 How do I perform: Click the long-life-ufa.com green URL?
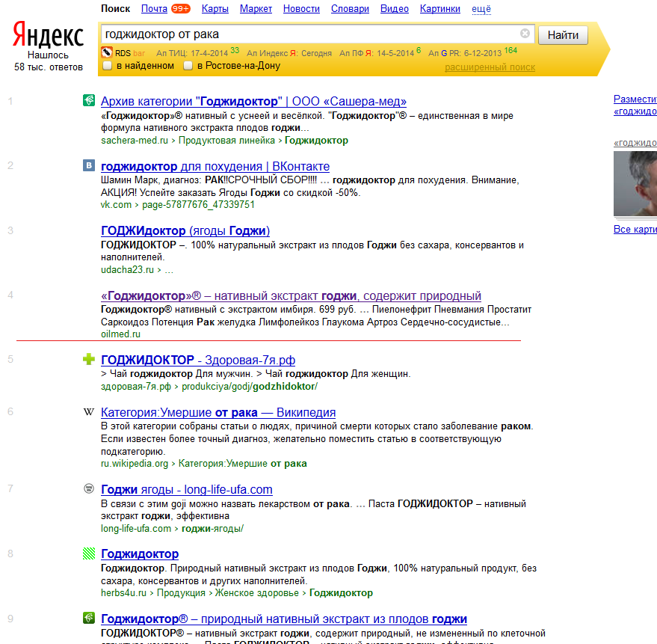click(x=136, y=528)
